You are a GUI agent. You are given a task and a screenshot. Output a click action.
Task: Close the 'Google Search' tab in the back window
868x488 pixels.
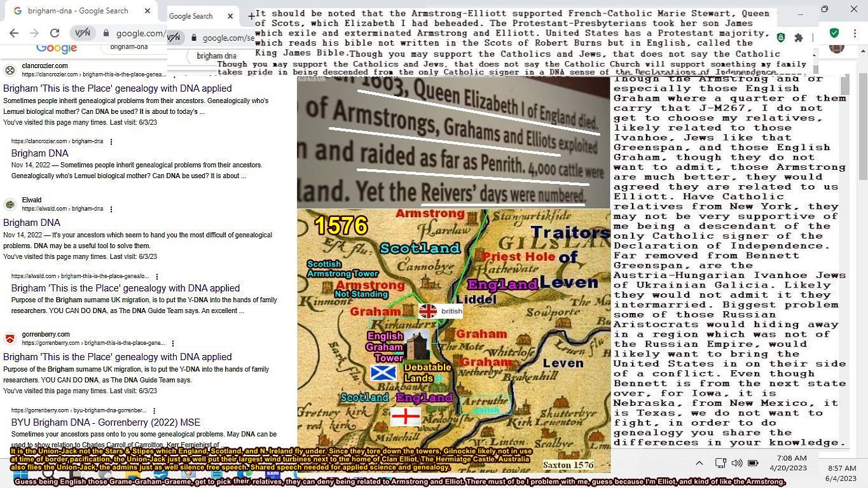230,16
